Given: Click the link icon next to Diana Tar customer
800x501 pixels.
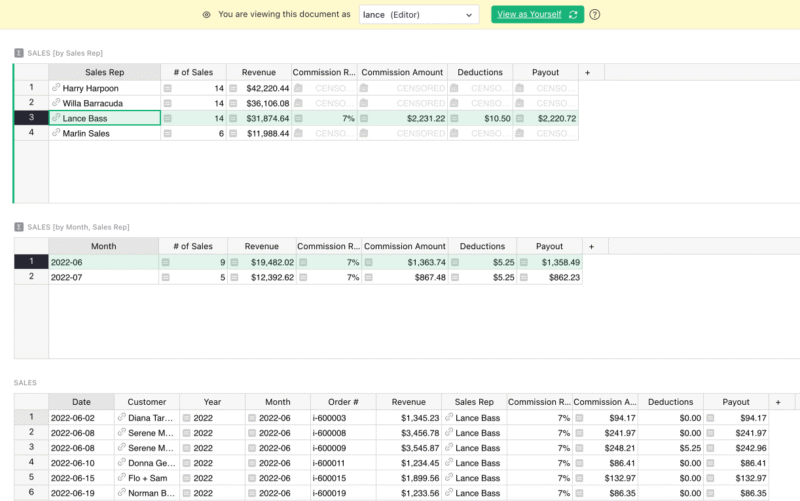Looking at the screenshot, I should click(121, 417).
